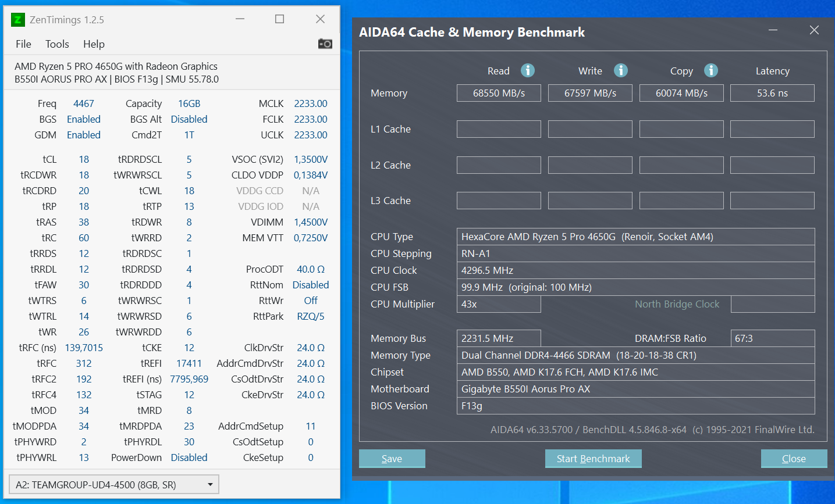Image resolution: width=835 pixels, height=504 pixels.
Task: Click the Motherboard field Gigabyte B550I Aorus
Action: pos(635,389)
